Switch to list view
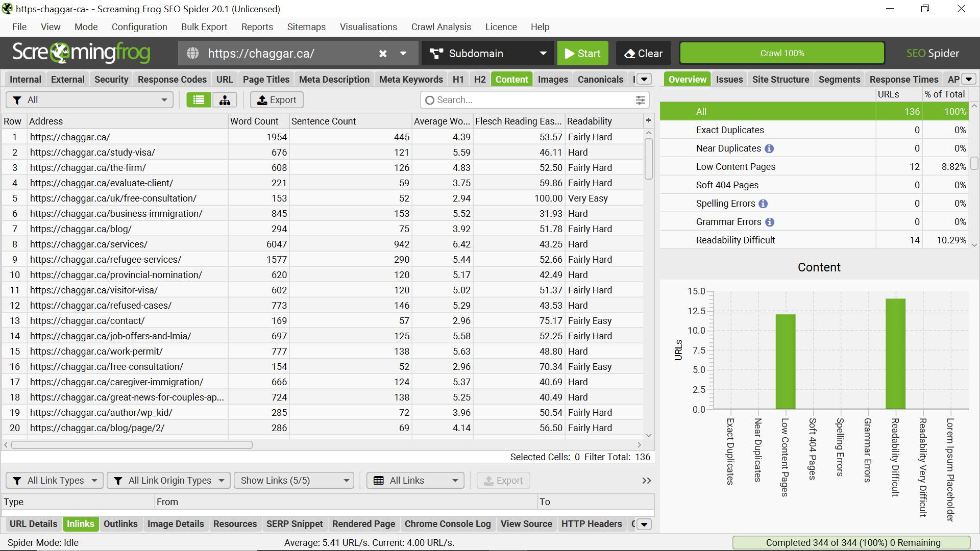This screenshot has height=551, width=980. click(x=199, y=100)
